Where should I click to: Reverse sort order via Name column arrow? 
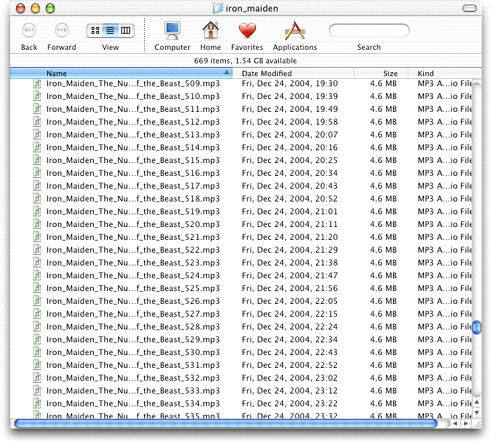227,72
